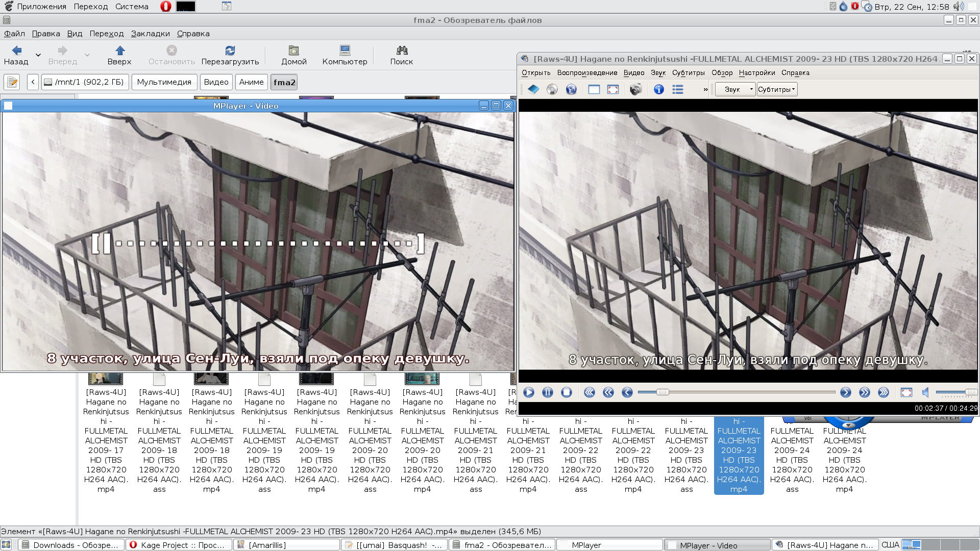Open the Субтитры dropdown in toolbar
Viewport: 980px width, 551px height.
point(776,89)
